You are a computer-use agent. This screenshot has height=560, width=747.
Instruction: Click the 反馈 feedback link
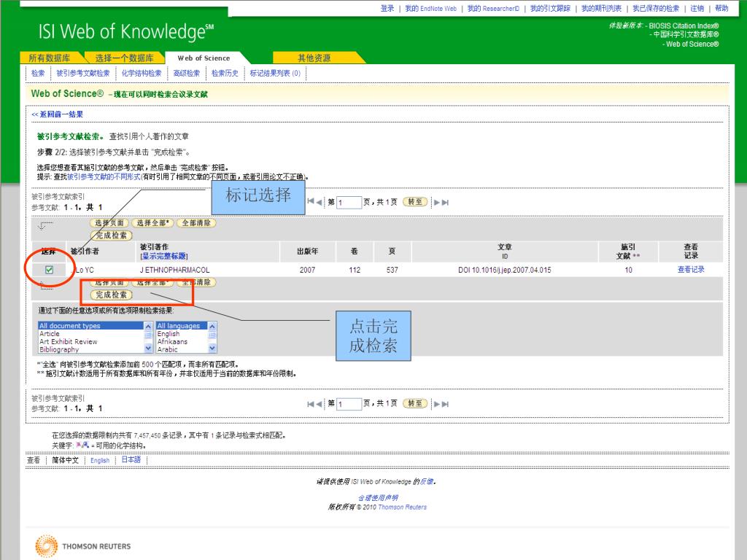point(426,481)
